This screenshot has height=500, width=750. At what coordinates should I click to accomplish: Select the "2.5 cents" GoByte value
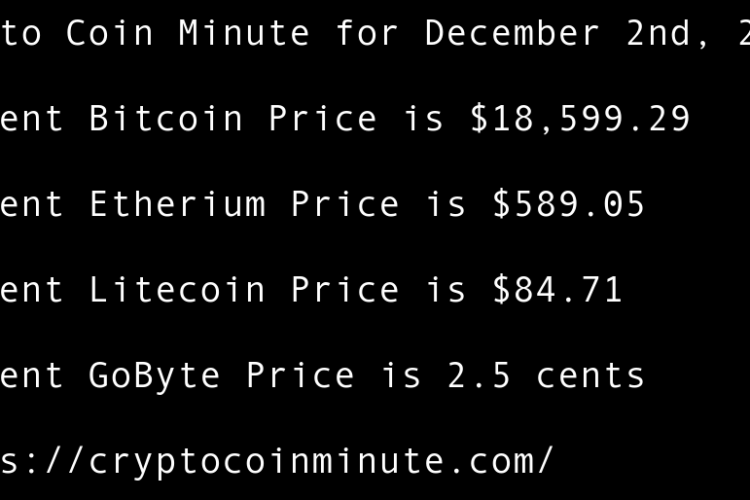point(546,375)
